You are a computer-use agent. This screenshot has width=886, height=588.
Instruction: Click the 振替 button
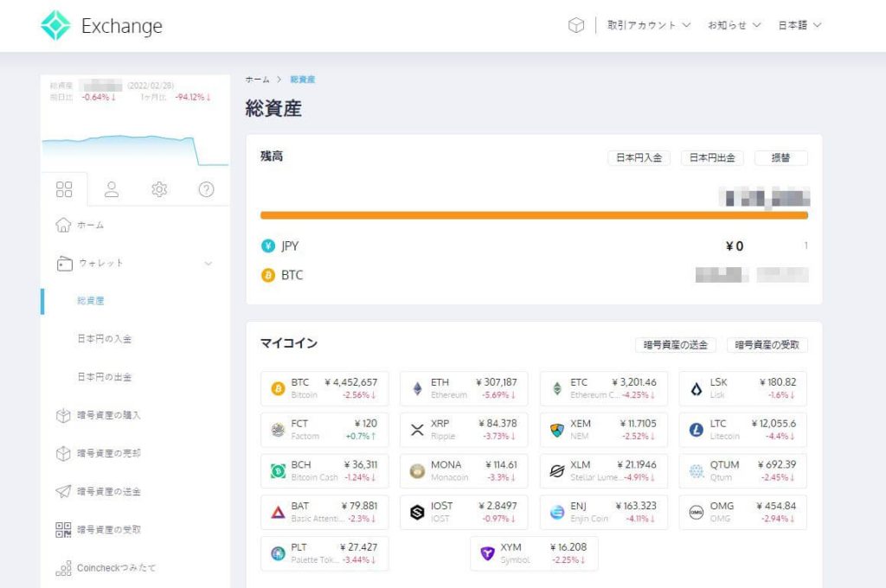(781, 157)
